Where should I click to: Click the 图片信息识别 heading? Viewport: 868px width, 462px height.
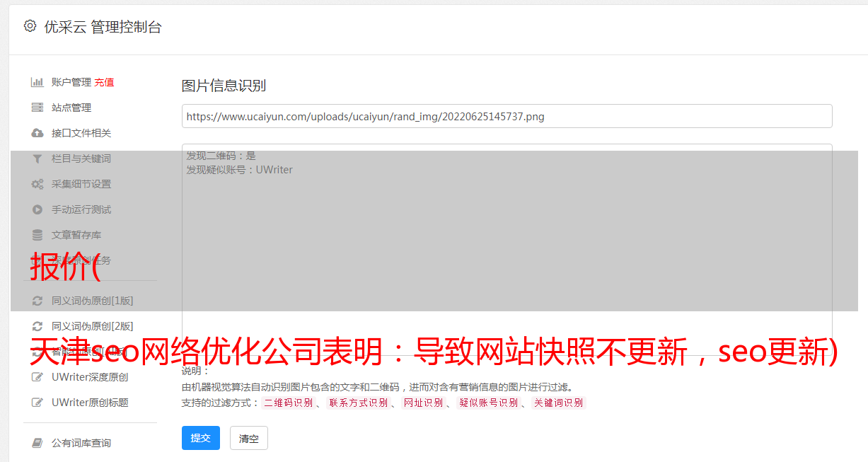pos(224,86)
